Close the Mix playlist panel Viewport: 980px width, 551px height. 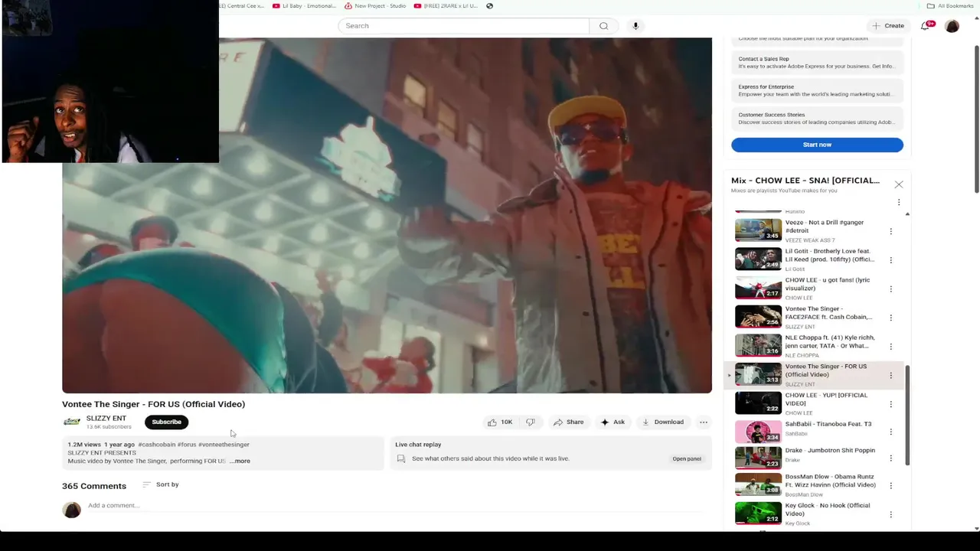tap(899, 184)
